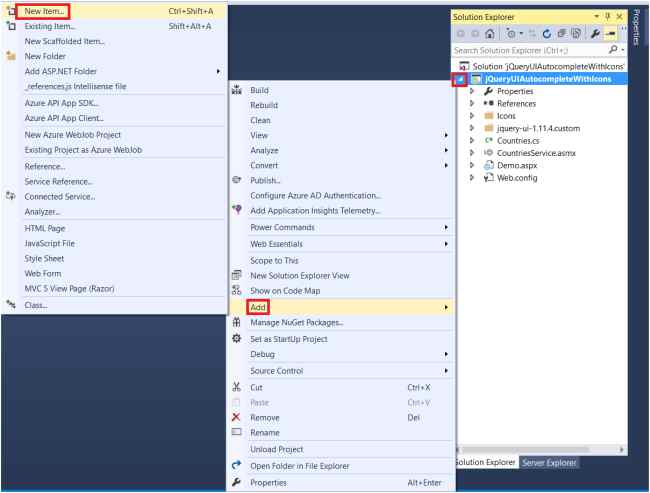
Task: Click the Existing Item icon in Add submenu
Action: 11,26
